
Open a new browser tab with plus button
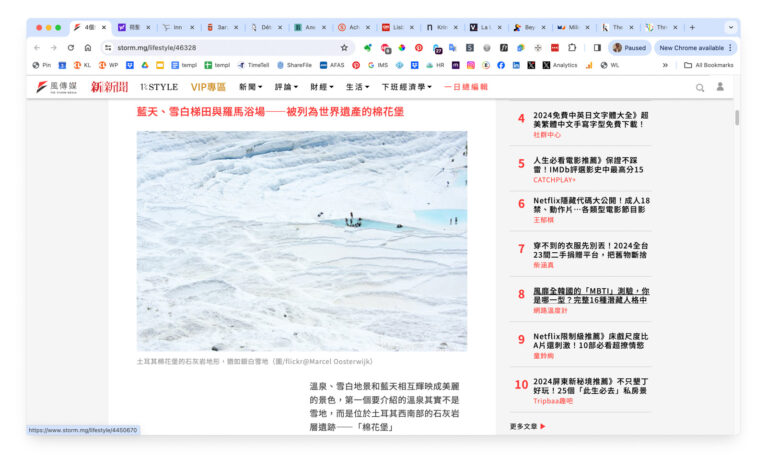(x=692, y=27)
